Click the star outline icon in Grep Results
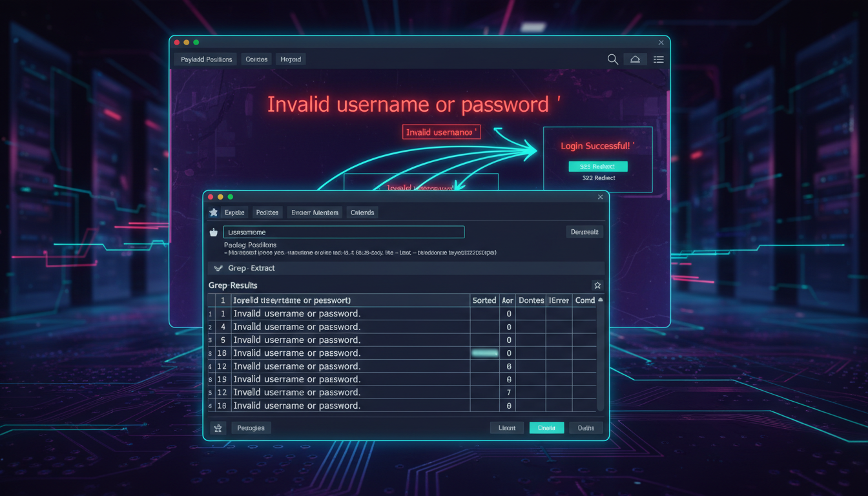This screenshot has width=868, height=496. (597, 285)
